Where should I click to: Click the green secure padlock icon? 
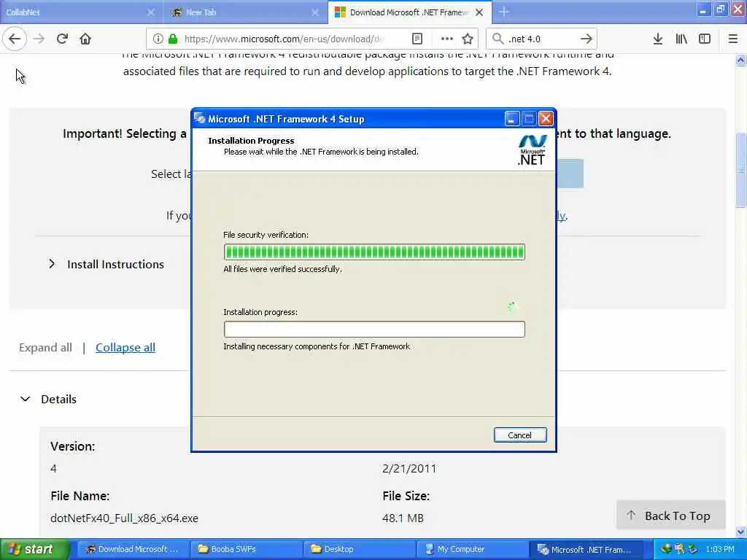click(173, 39)
